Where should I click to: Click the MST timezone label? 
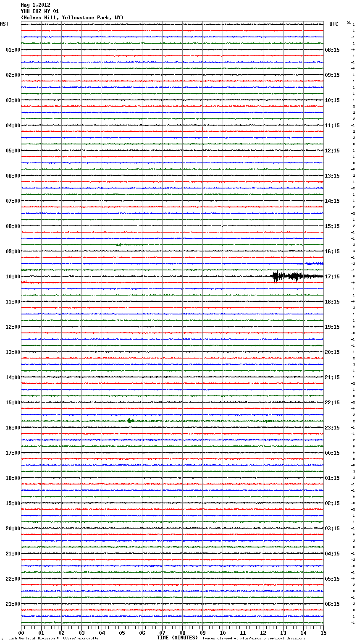point(4,24)
